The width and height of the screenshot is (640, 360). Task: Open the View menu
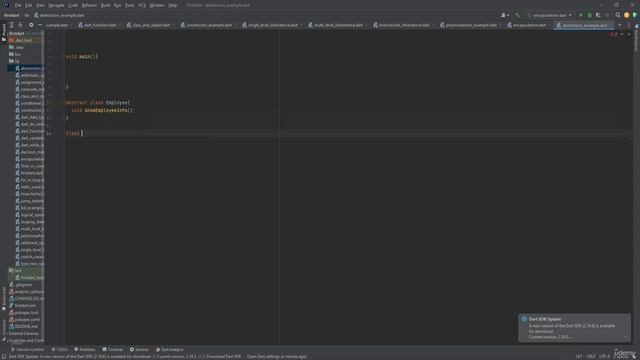[40, 5]
